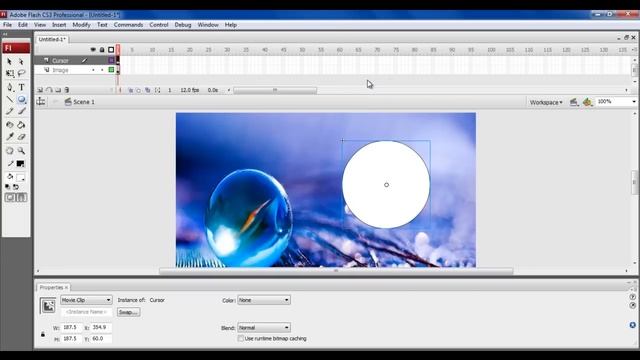This screenshot has height=360, width=640.
Task: Click the Swap Colors icon
Action: (x=16, y=187)
